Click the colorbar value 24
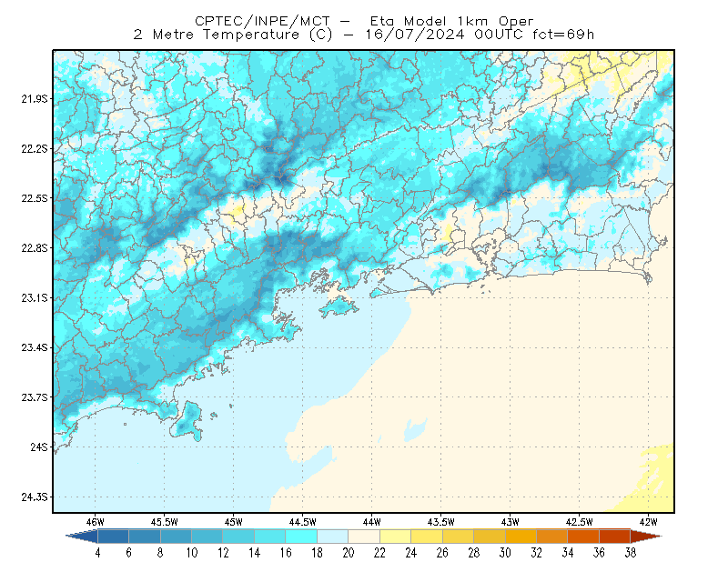 (x=411, y=553)
